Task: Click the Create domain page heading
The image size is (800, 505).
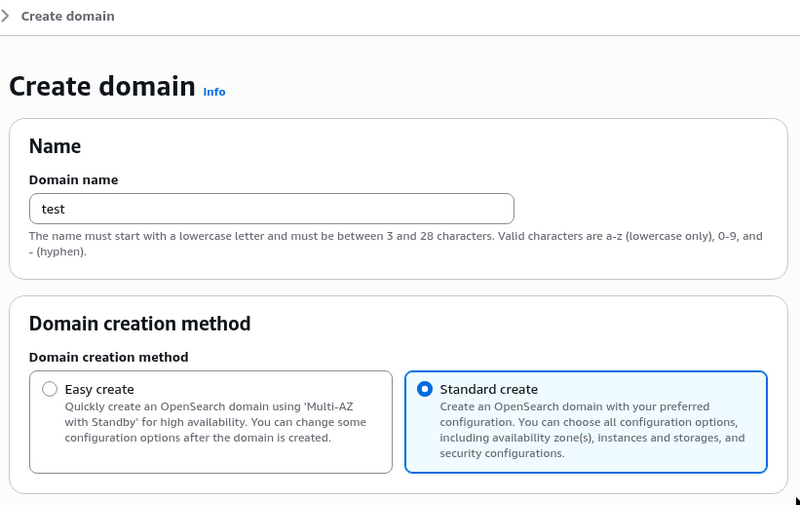Action: [x=102, y=86]
